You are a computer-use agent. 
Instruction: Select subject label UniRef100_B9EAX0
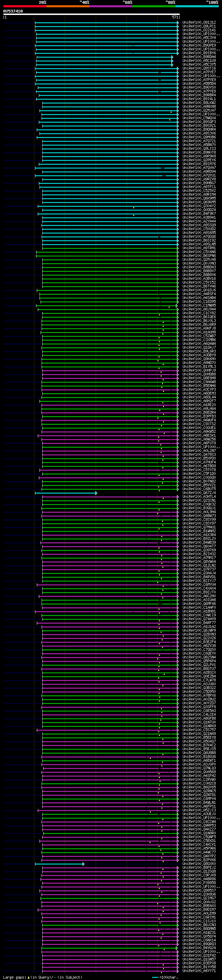[x=199, y=906]
